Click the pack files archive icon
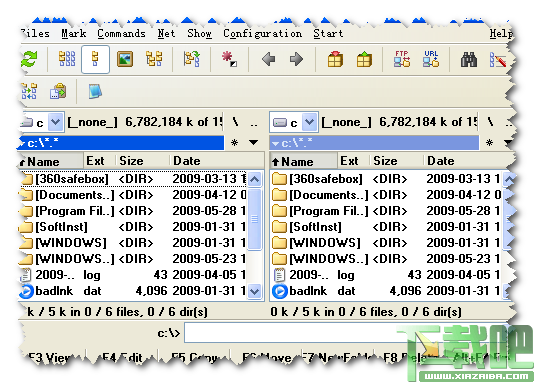 pos(335,59)
